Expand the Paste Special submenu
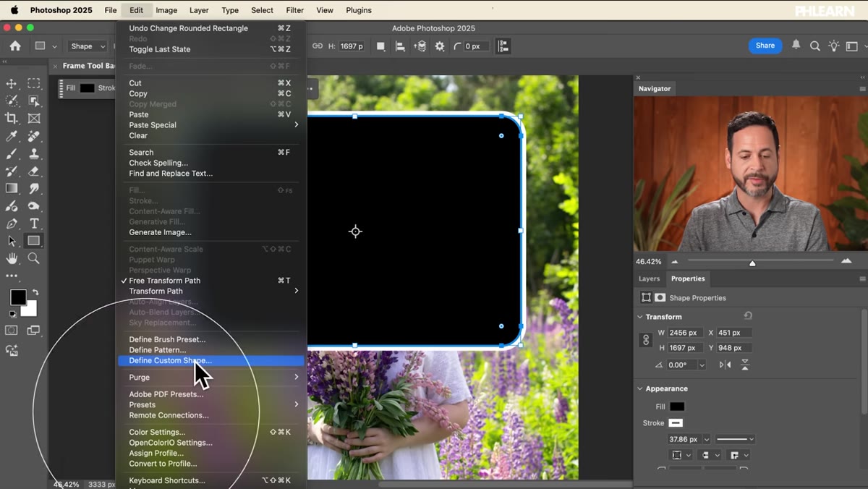The height and width of the screenshot is (489, 868). point(210,125)
